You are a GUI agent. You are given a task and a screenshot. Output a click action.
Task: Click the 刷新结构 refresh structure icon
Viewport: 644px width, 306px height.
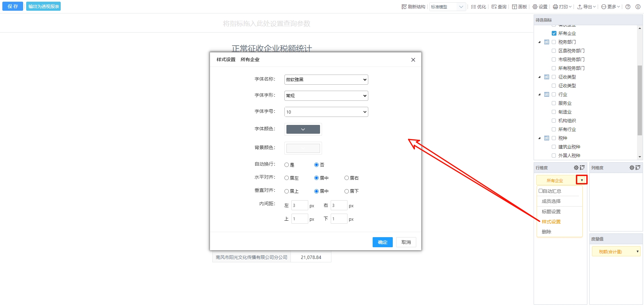tap(404, 7)
